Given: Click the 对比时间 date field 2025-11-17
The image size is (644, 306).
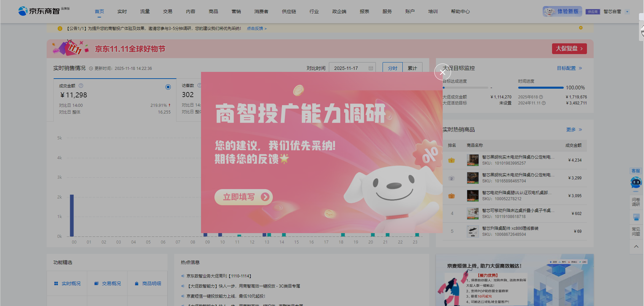Looking at the screenshot, I should coord(352,68).
